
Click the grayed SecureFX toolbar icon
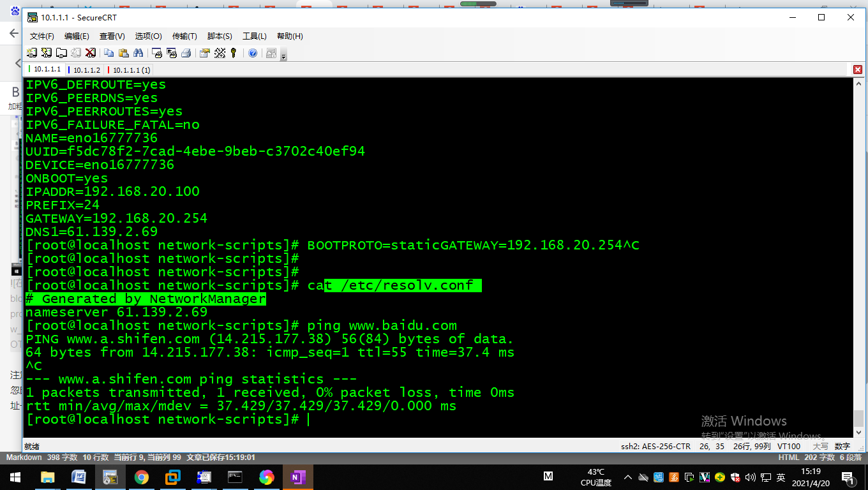pyautogui.click(x=271, y=53)
